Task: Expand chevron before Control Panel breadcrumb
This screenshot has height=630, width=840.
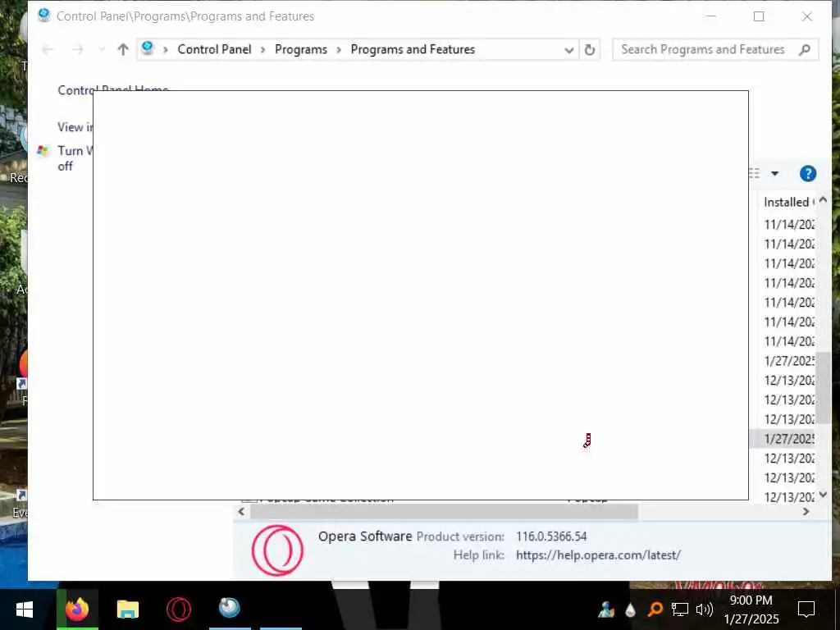Action: [x=166, y=50]
